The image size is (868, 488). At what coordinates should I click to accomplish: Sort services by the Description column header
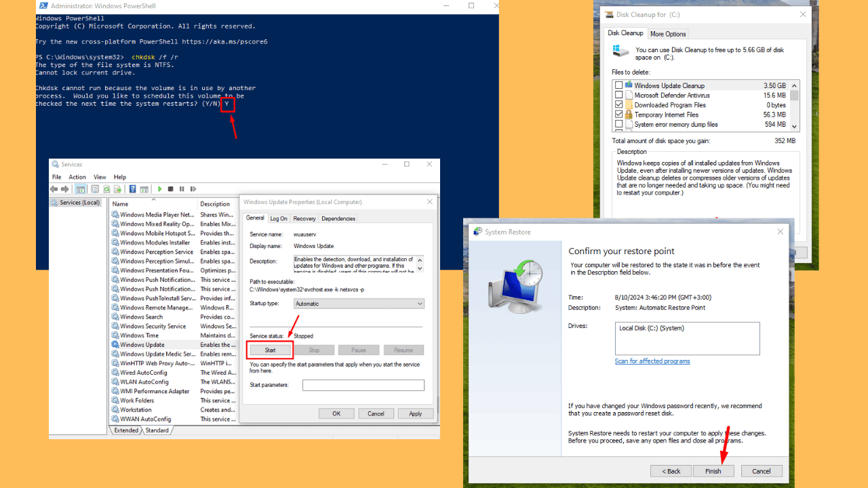[217, 203]
